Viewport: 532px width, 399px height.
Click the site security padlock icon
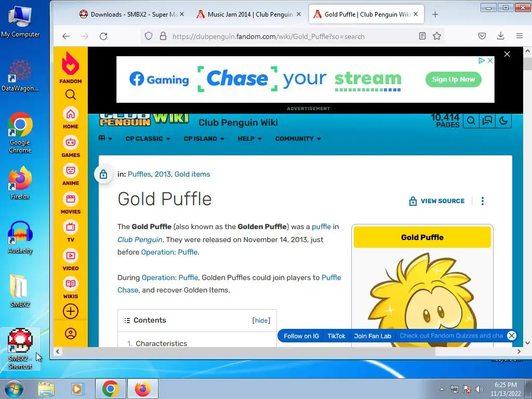click(163, 36)
